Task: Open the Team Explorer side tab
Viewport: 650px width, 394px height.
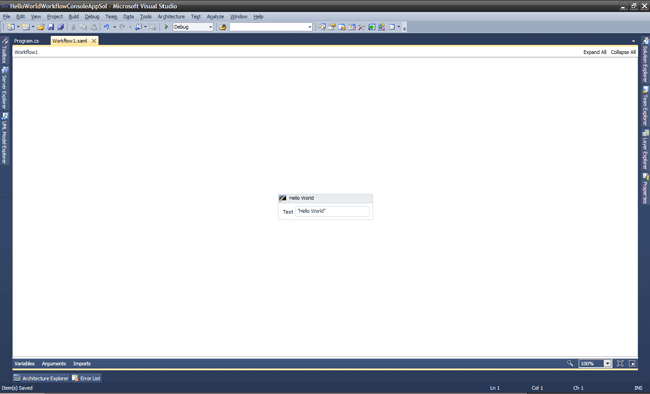Action: click(645, 106)
